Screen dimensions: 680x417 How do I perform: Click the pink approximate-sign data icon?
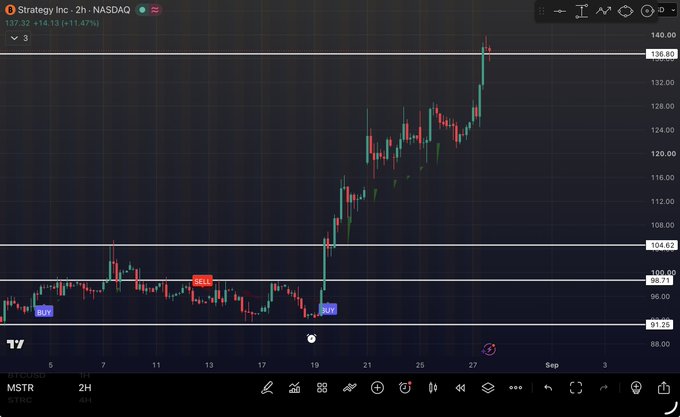point(155,10)
